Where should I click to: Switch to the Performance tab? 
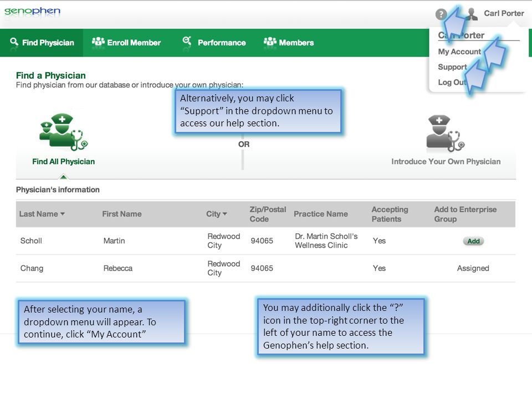pyautogui.click(x=214, y=43)
